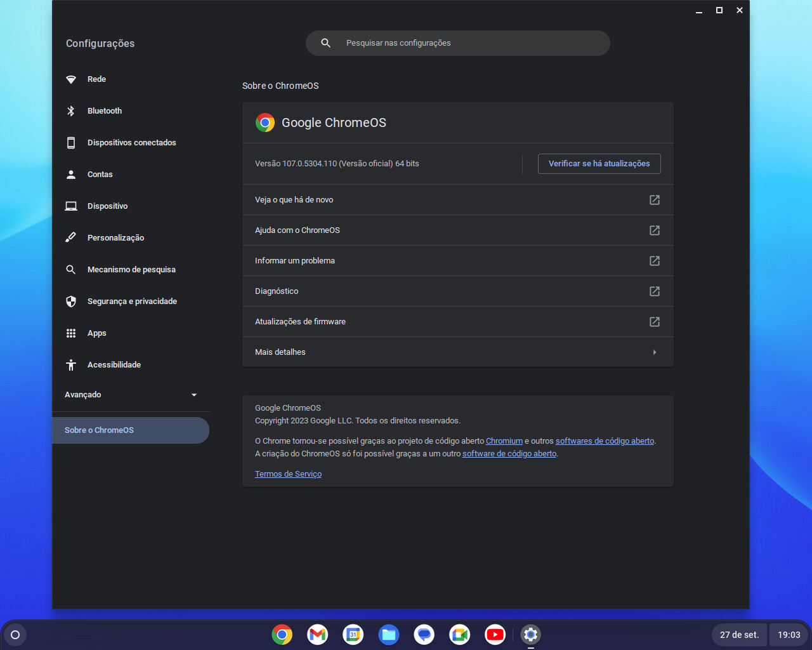The height and width of the screenshot is (650, 812).
Task: Open external link icon for Informar um problema
Action: click(x=655, y=261)
